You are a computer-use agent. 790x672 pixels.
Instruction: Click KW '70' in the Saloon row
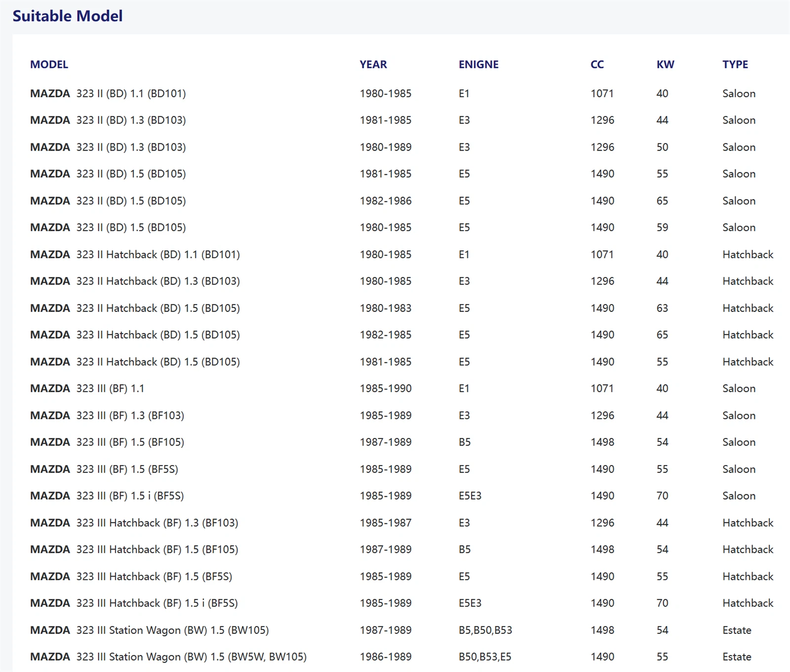[x=662, y=496]
